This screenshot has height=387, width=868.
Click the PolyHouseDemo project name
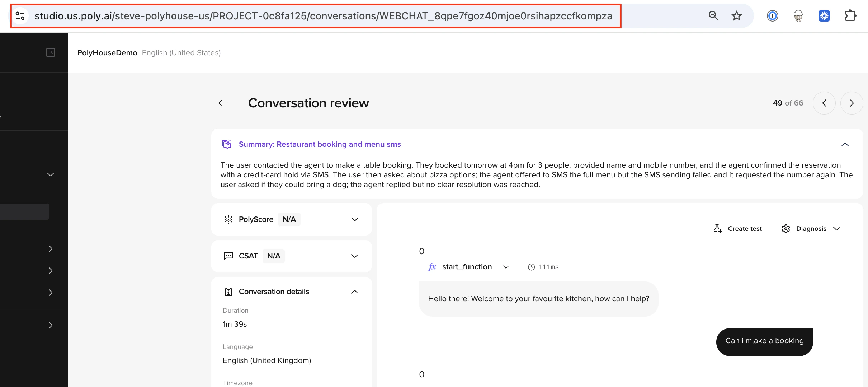point(107,53)
